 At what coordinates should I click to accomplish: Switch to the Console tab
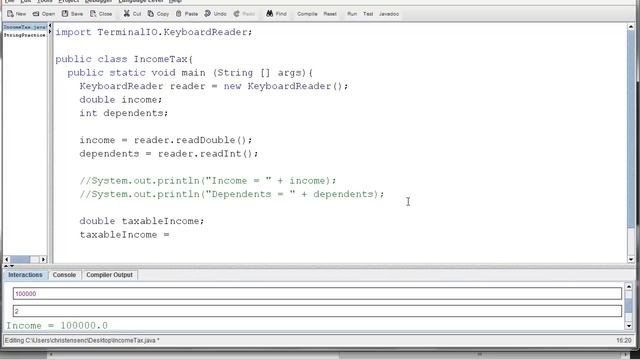pyautogui.click(x=64, y=275)
